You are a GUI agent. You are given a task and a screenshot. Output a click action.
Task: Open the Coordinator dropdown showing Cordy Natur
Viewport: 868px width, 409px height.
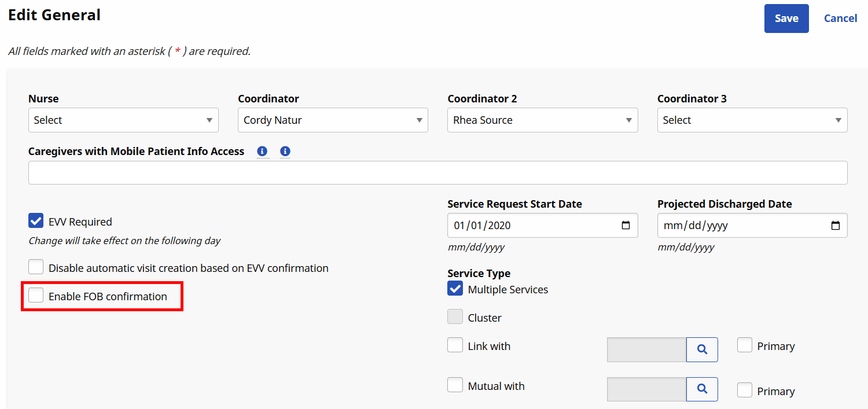pyautogui.click(x=333, y=120)
